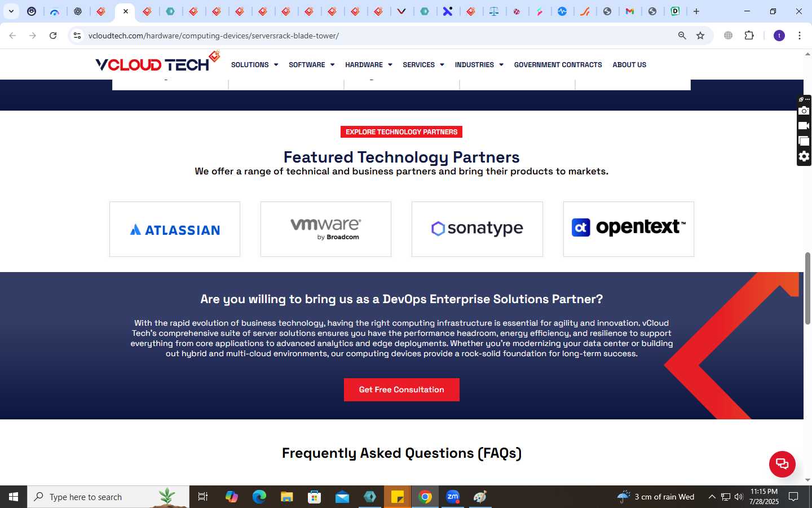Click the Windows taskbar search box
812x508 pixels.
click(108, 497)
